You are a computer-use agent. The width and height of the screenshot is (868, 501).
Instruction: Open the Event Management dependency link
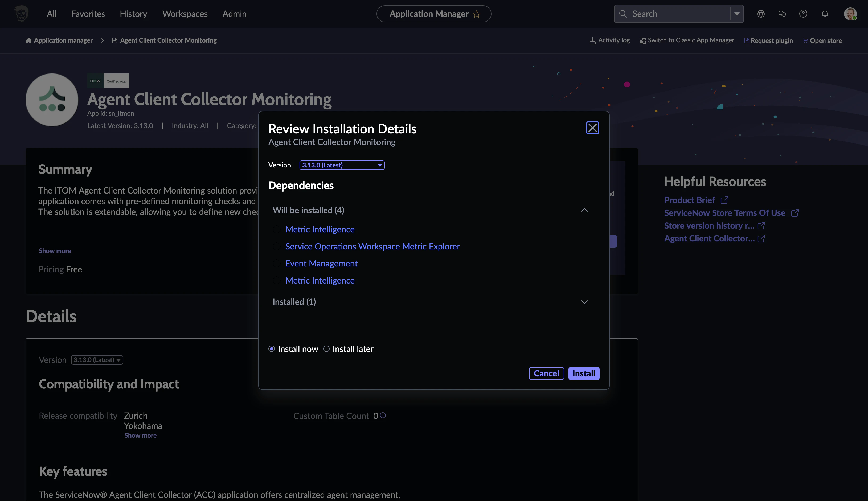(321, 264)
